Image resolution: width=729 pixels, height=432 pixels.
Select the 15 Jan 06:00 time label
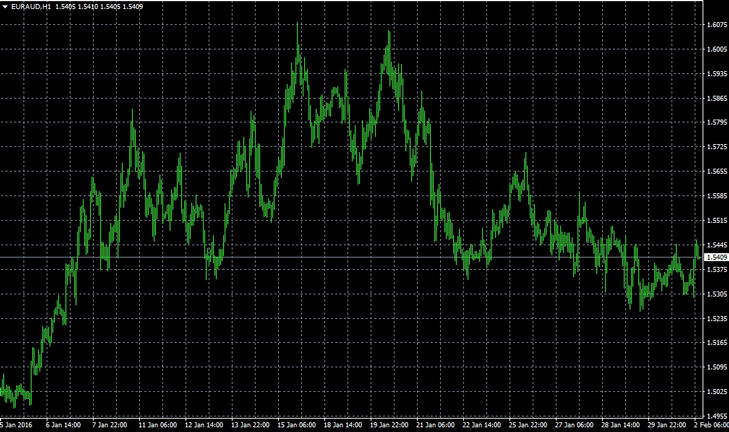[x=298, y=425]
